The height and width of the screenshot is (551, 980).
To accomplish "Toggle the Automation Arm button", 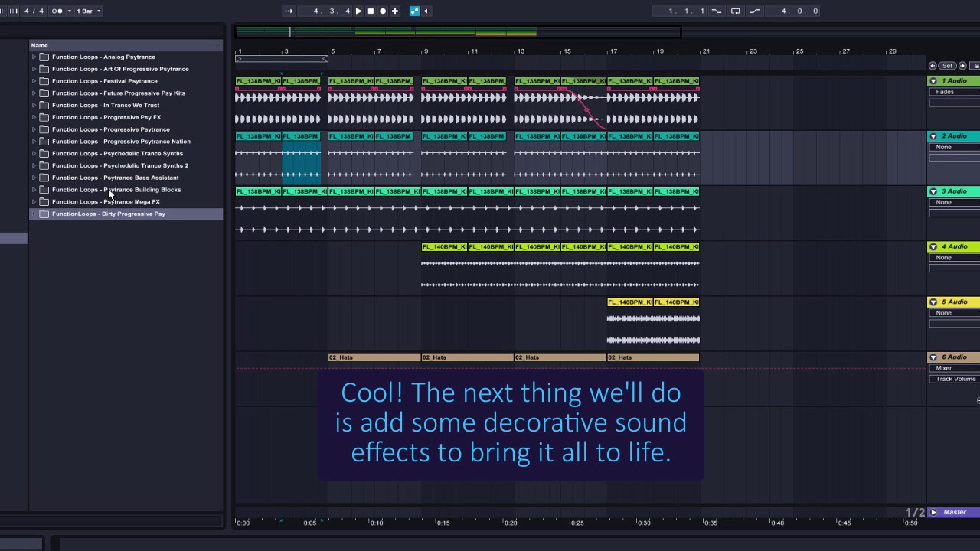I will 414,11.
